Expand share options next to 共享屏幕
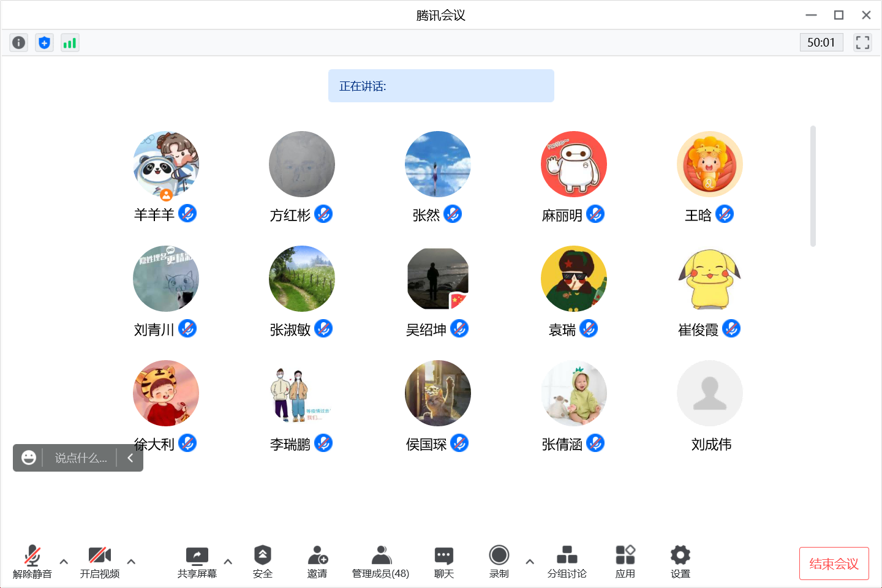Image resolution: width=882 pixels, height=588 pixels. click(228, 562)
